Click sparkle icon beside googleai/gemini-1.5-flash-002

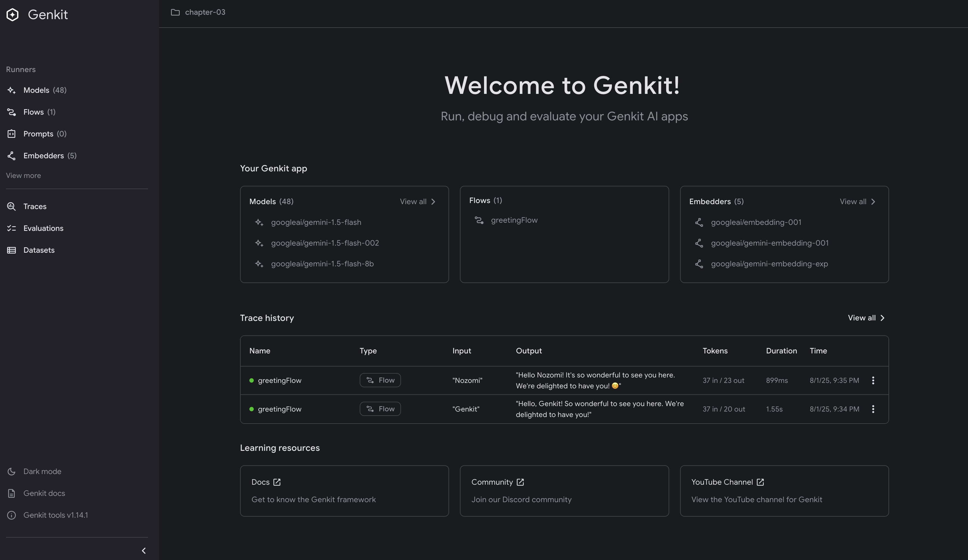point(259,243)
